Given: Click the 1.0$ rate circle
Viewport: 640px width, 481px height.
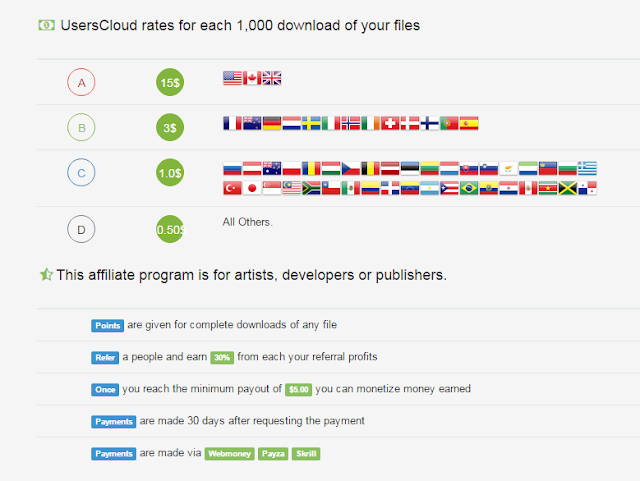Looking at the screenshot, I should pos(170,172).
